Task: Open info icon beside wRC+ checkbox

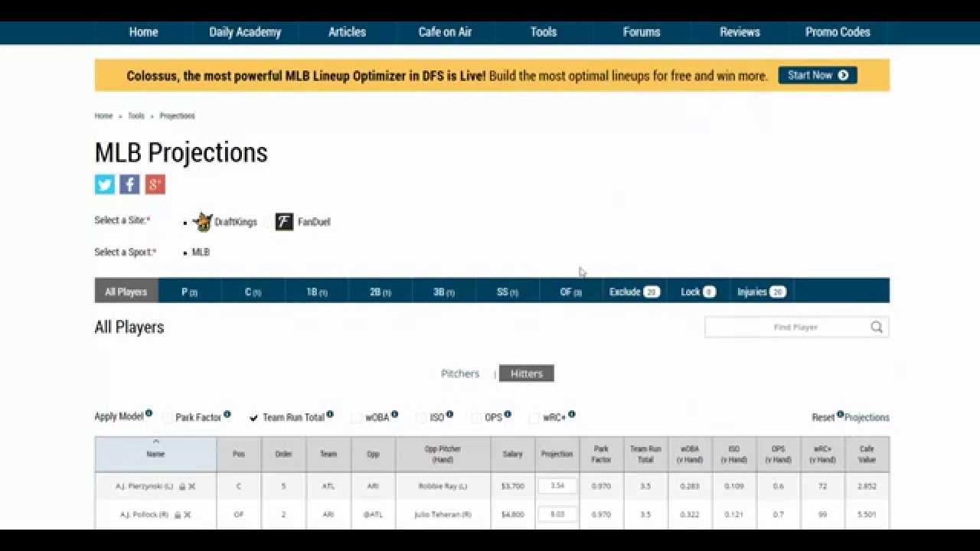Action: [572, 414]
